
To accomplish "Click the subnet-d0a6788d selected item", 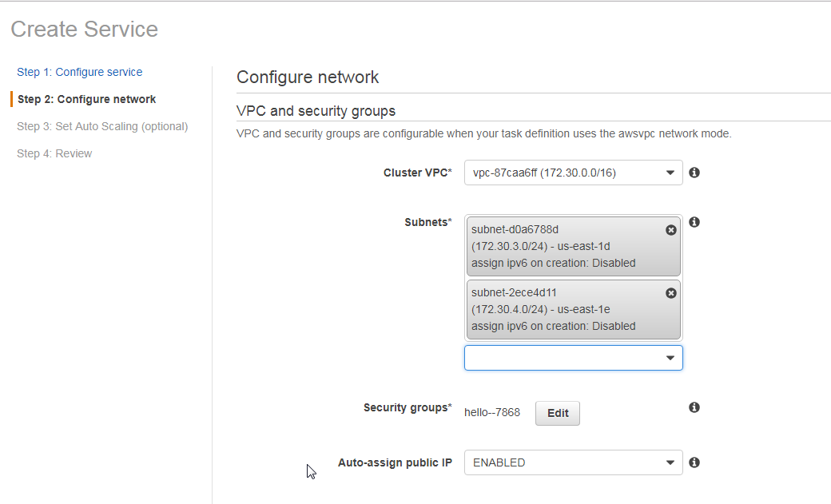I will pos(574,247).
